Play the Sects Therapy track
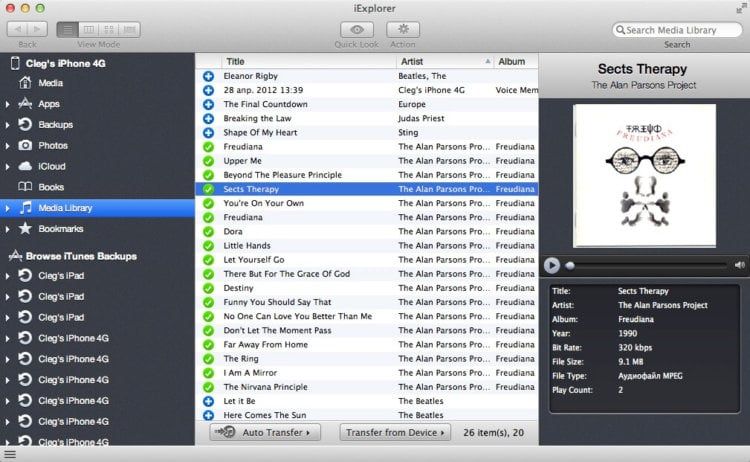This screenshot has width=750, height=462. pos(551,265)
